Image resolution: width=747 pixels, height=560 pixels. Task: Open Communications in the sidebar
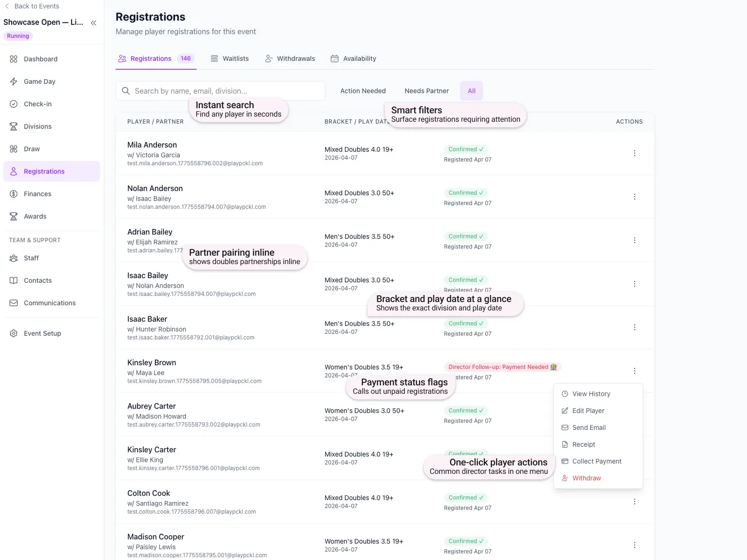(50, 303)
